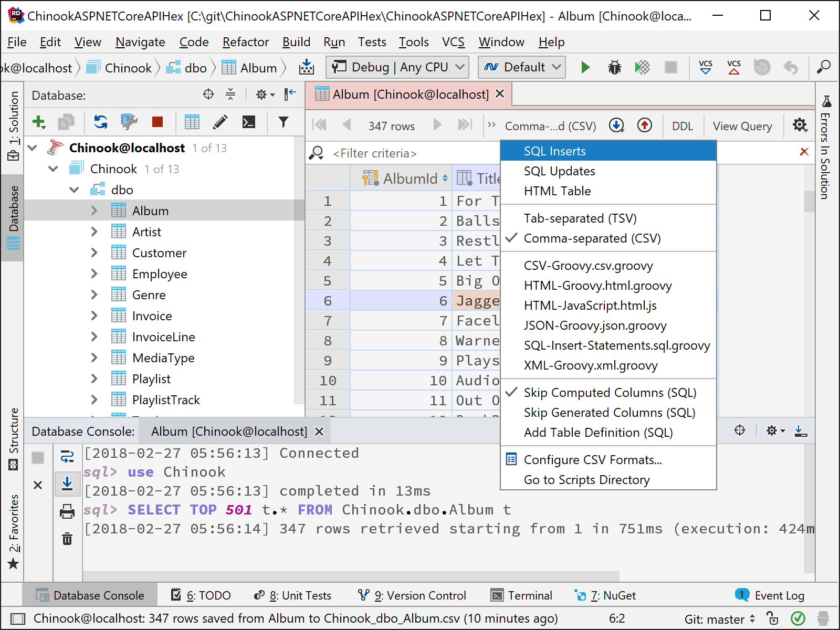Choose HTML Table extractor
The width and height of the screenshot is (840, 630).
point(609,191)
